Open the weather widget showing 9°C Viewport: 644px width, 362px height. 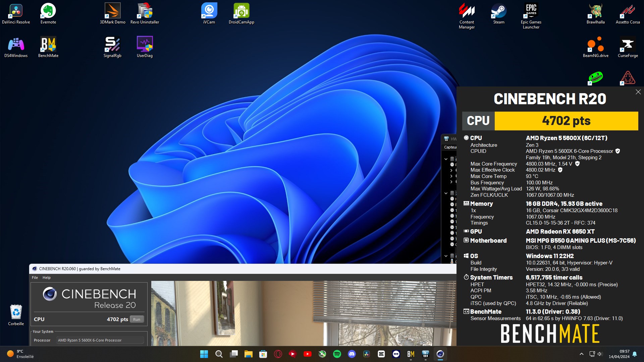[x=21, y=354]
